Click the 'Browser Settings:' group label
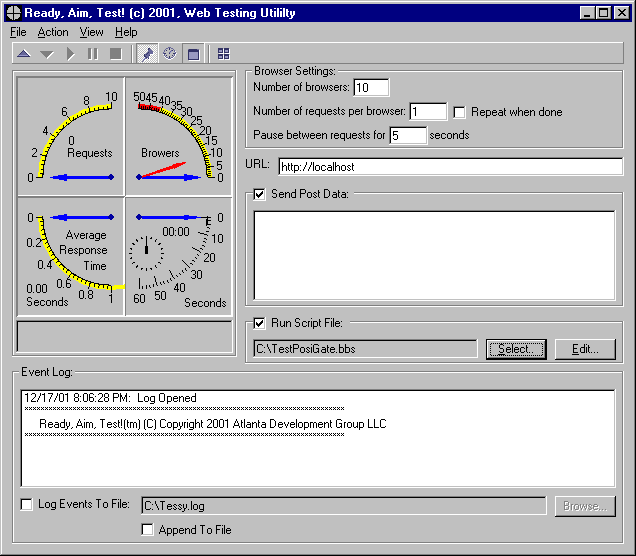The width and height of the screenshot is (636, 556). click(x=295, y=71)
